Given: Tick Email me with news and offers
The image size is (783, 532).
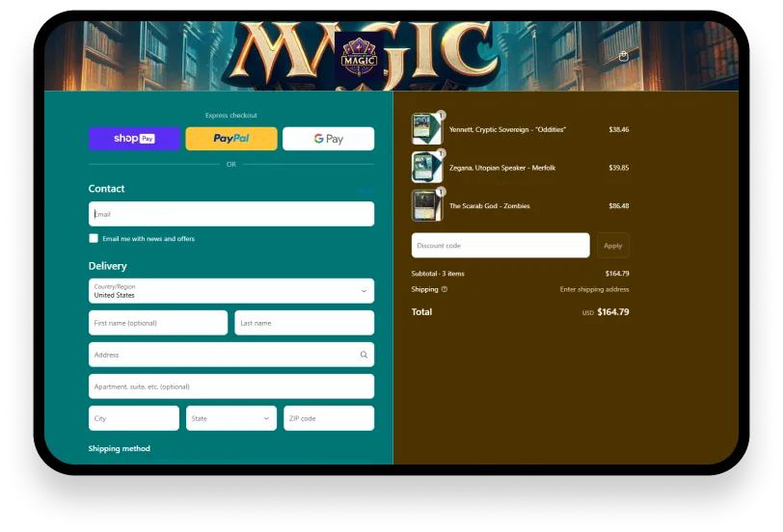Looking at the screenshot, I should coord(94,239).
